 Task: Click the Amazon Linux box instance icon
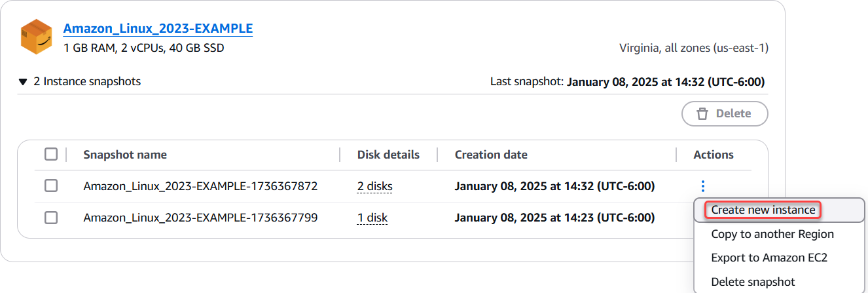pos(37,37)
